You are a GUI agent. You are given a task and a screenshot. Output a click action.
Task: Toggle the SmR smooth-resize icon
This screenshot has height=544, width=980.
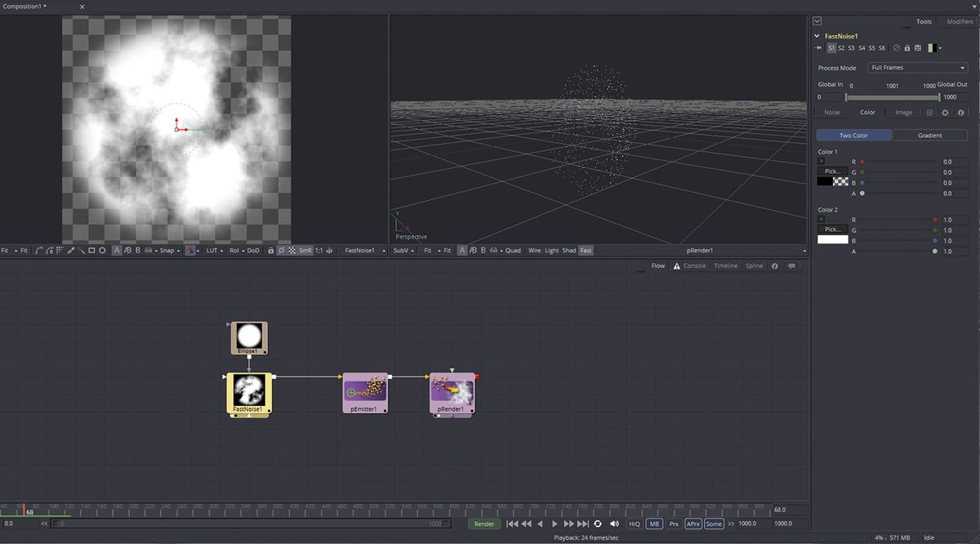pyautogui.click(x=304, y=250)
